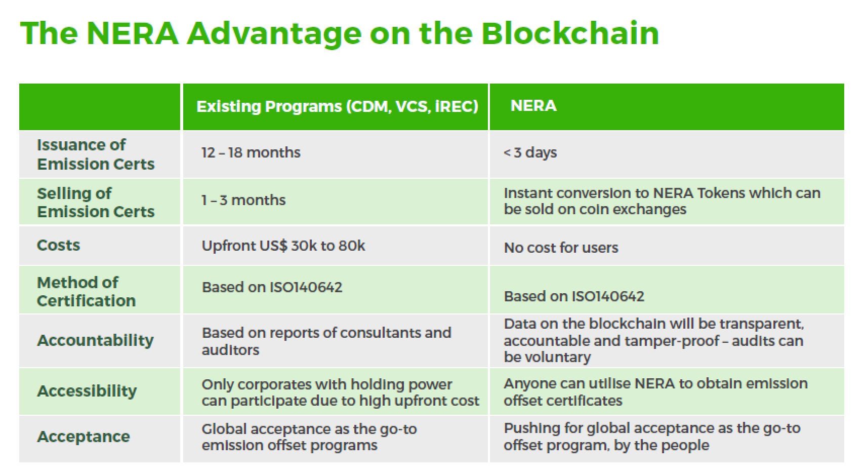The height and width of the screenshot is (473, 868).
Task: Click the NERA Advantage on the Blockchain title
Action: click(x=340, y=34)
